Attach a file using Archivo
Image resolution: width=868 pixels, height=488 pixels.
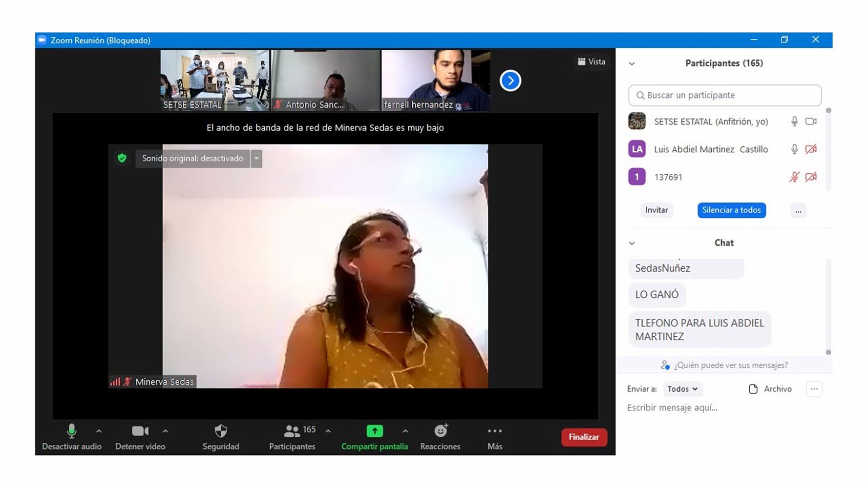[x=770, y=389]
